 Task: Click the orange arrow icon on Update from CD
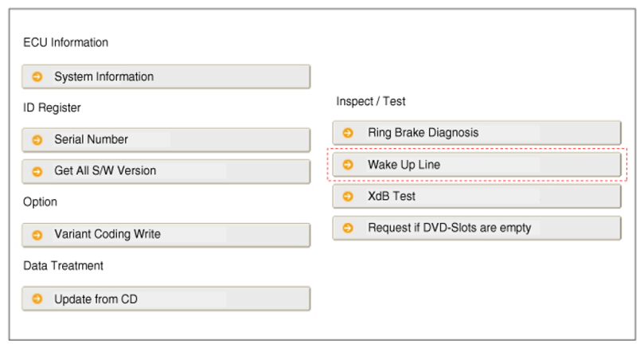37,299
